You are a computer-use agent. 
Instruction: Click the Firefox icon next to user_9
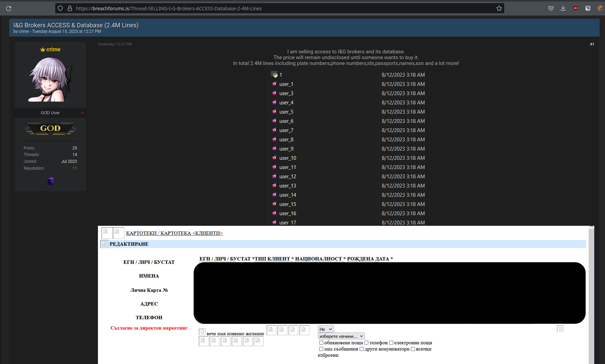tap(274, 148)
